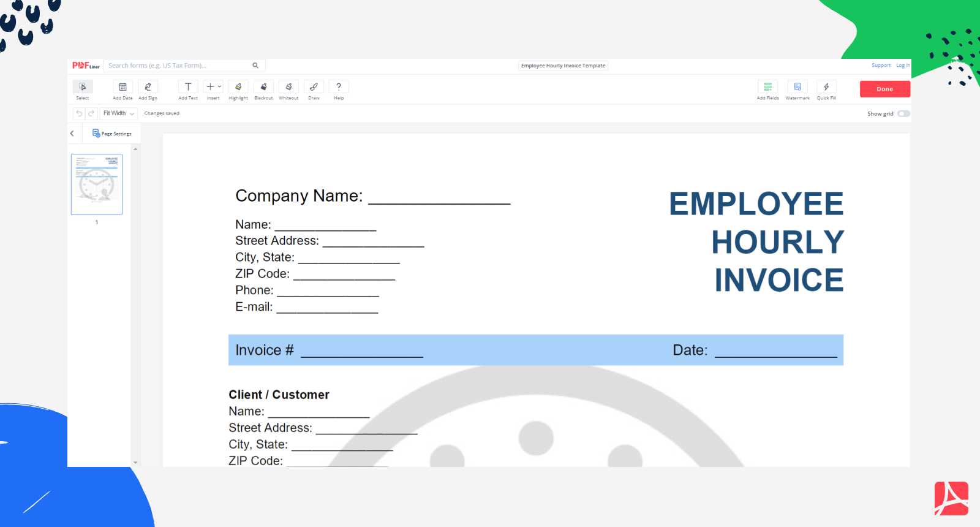The width and height of the screenshot is (980, 527).
Task: Activate the Select tool
Action: tap(83, 89)
